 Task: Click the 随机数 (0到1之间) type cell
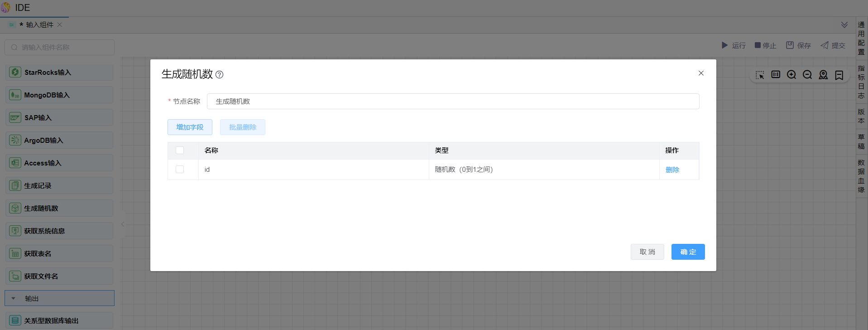click(544, 170)
